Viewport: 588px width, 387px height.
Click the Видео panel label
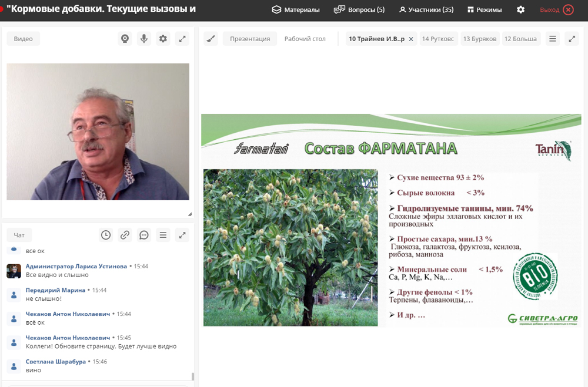pyautogui.click(x=24, y=39)
